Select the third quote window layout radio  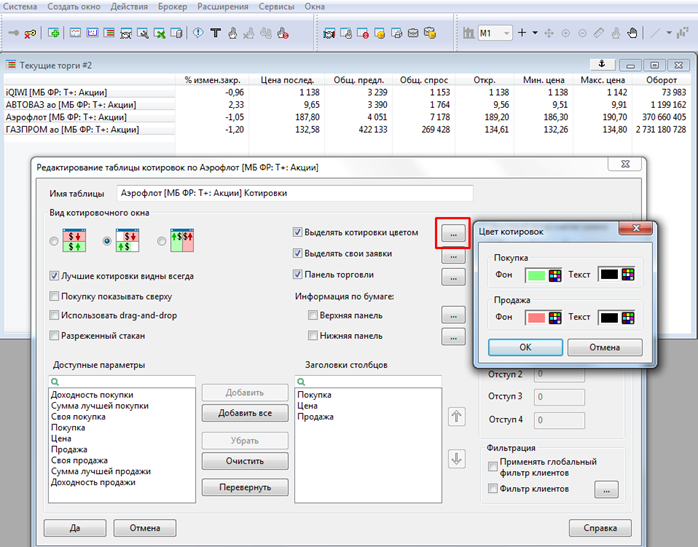pyautogui.click(x=162, y=241)
